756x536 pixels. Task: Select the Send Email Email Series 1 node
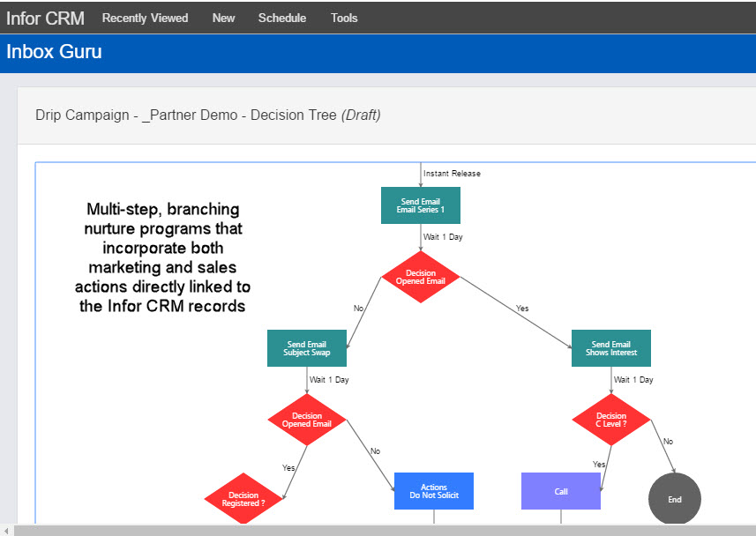coord(421,205)
